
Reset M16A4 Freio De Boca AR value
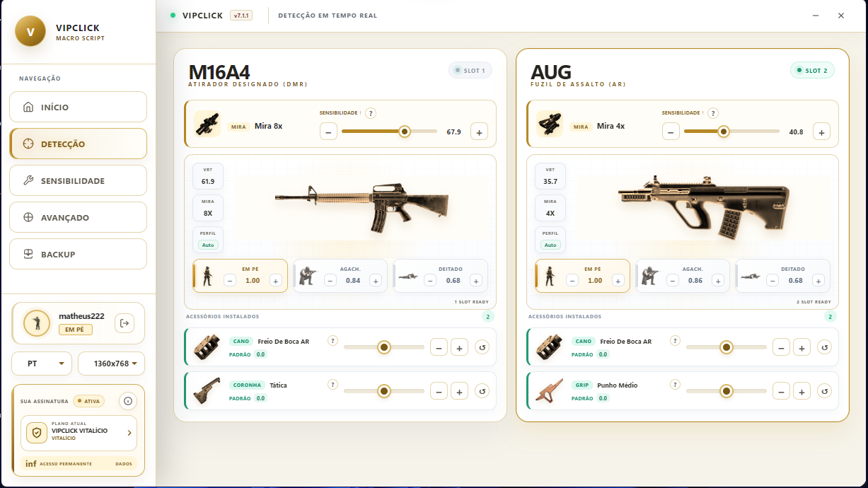tap(482, 347)
